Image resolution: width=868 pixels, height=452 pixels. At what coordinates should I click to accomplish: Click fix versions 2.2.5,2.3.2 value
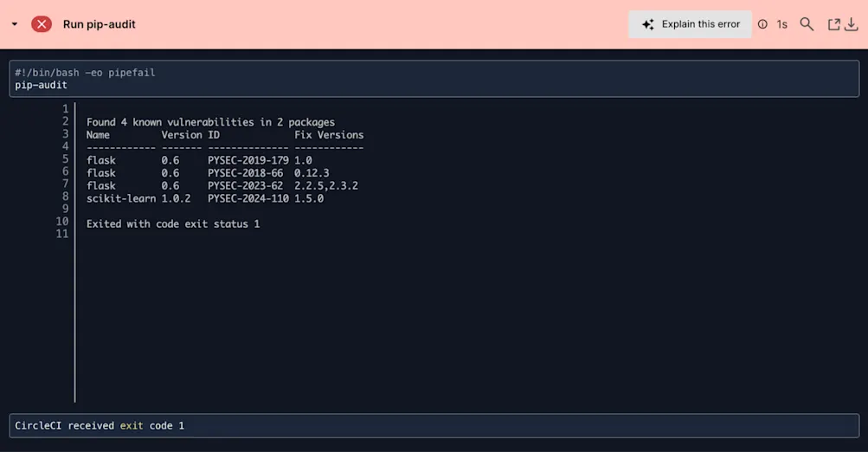(x=326, y=185)
